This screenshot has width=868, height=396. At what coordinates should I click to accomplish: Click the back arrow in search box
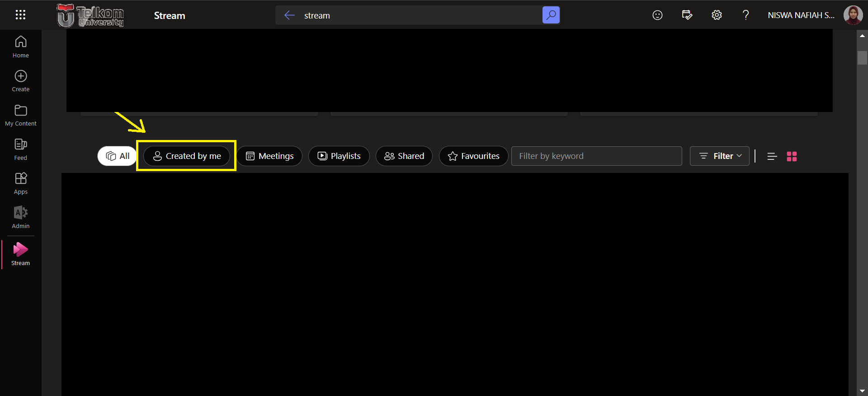[x=289, y=15]
